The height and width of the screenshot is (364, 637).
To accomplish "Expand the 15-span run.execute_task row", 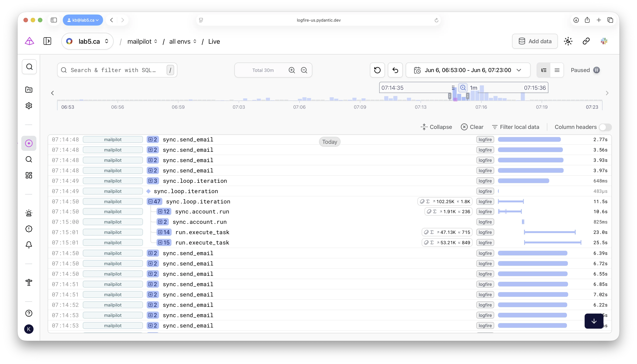I will (x=164, y=242).
